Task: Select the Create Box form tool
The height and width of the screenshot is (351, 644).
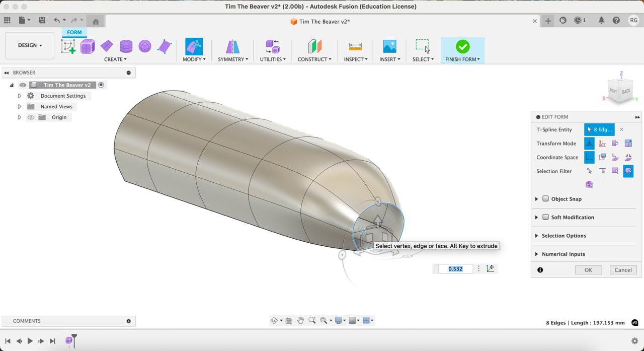Action: tap(88, 47)
